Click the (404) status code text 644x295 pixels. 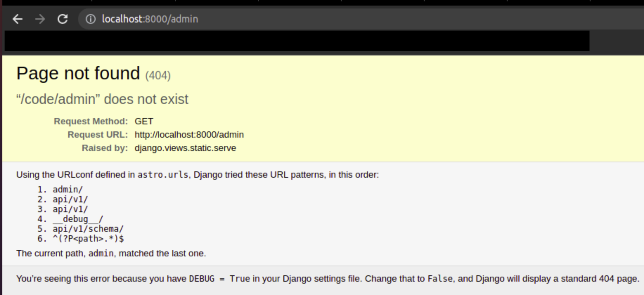pos(158,76)
